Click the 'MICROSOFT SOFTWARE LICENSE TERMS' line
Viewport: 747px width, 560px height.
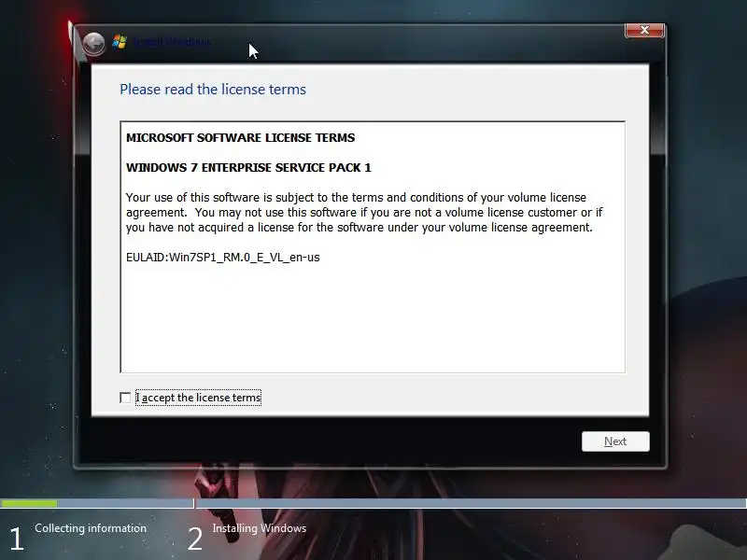pyautogui.click(x=241, y=137)
